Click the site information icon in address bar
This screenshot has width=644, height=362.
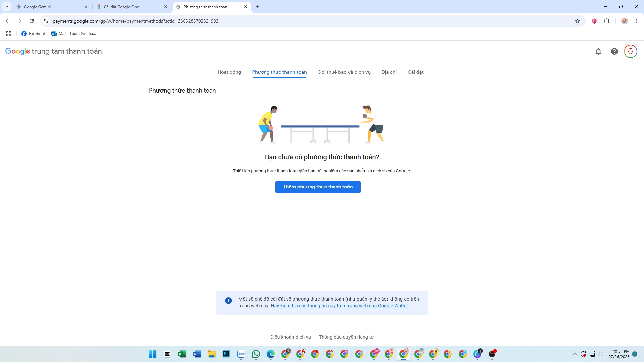46,21
